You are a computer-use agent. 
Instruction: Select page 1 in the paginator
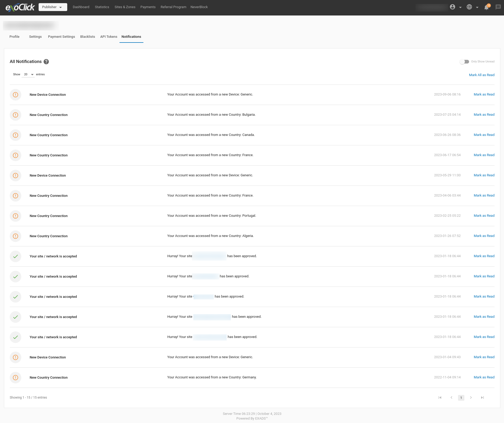click(x=461, y=398)
